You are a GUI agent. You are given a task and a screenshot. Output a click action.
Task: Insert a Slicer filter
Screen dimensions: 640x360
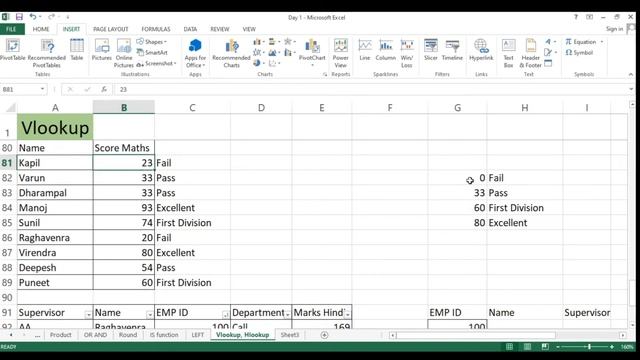click(431, 50)
